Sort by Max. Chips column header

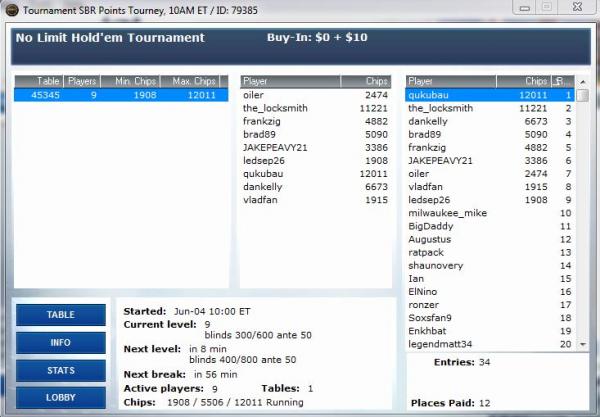pyautogui.click(x=195, y=81)
